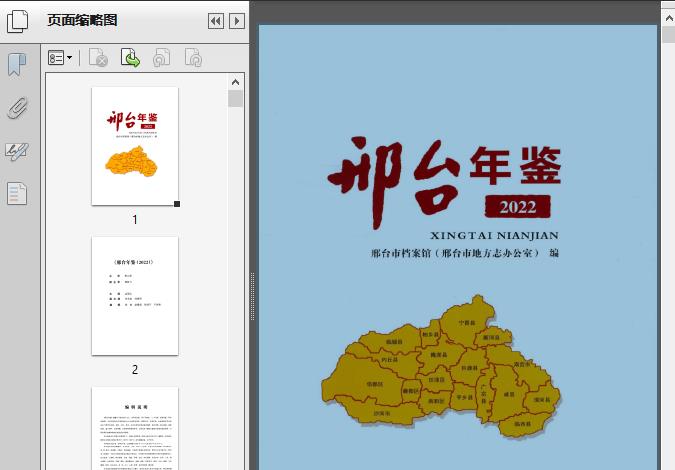The width and height of the screenshot is (675, 470).
Task: Click the right-arrow expand panel button
Action: click(x=237, y=21)
